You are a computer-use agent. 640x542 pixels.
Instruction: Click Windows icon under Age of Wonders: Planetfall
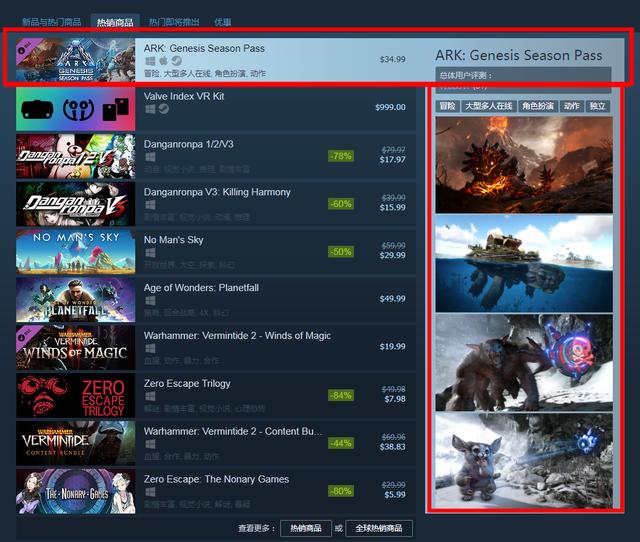[x=150, y=300]
